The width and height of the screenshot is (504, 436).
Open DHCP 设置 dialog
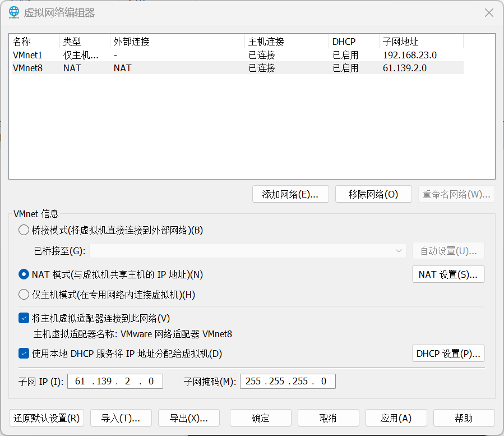(x=448, y=354)
